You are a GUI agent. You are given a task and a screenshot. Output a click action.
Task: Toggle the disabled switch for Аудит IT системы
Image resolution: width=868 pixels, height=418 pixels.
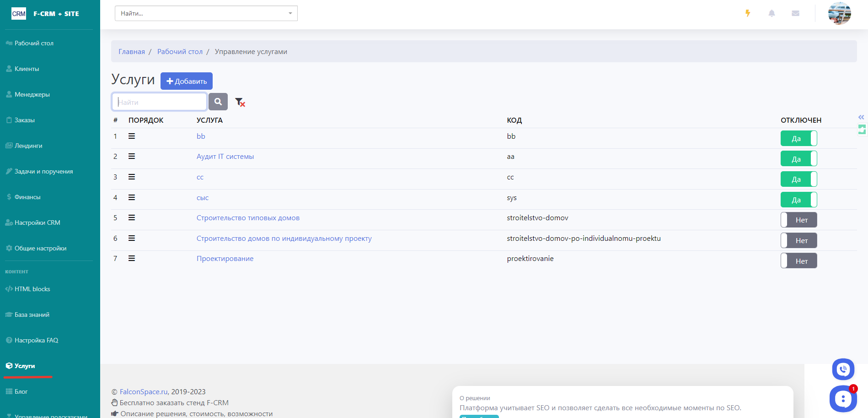coord(798,159)
